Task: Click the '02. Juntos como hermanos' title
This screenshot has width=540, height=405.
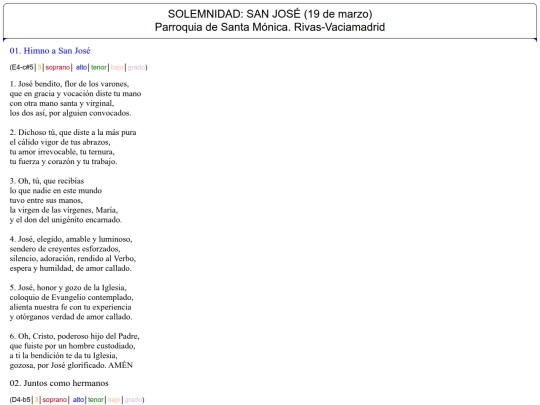Action: (x=59, y=383)
